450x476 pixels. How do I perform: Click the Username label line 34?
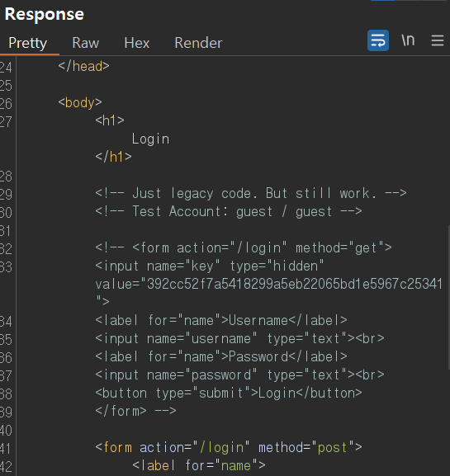pos(221,321)
